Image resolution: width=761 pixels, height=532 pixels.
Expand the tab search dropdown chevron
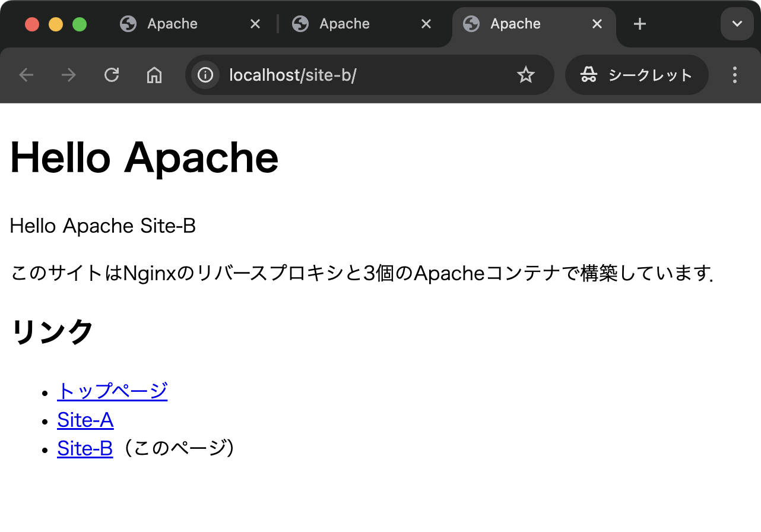tap(737, 24)
